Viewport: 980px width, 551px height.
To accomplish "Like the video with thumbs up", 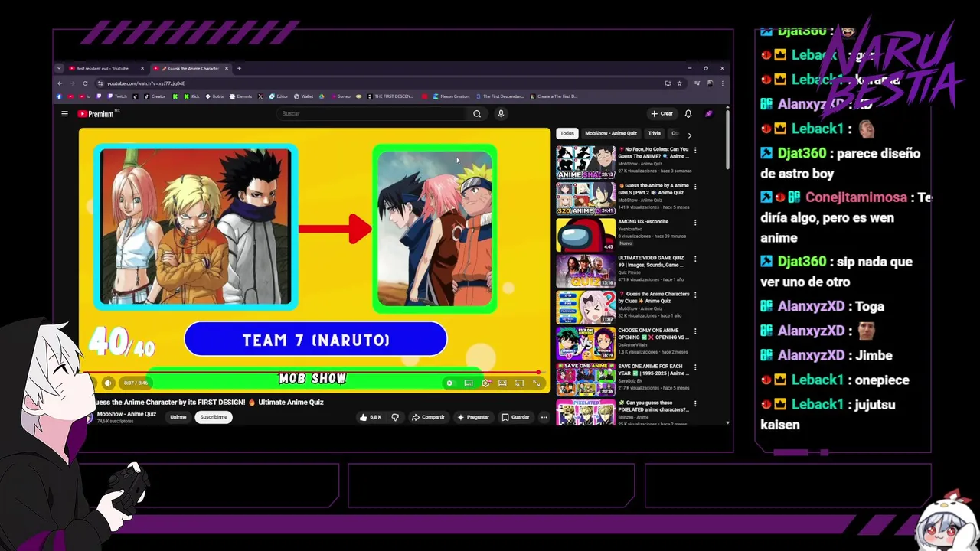I will pos(371,417).
